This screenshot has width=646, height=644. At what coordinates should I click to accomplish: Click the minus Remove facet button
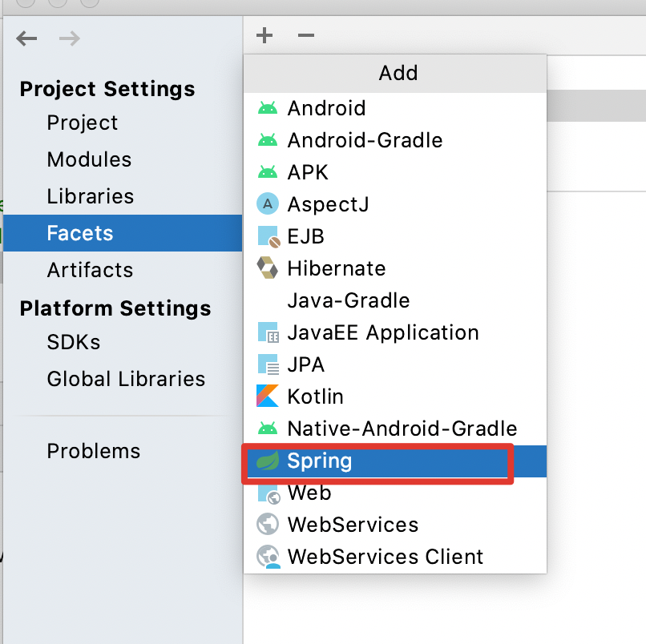[x=306, y=36]
